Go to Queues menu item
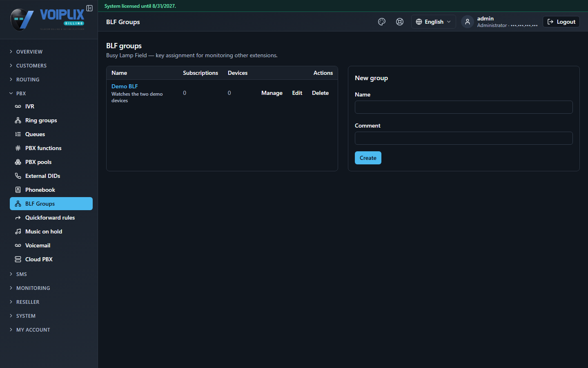The image size is (588, 368). [51, 134]
